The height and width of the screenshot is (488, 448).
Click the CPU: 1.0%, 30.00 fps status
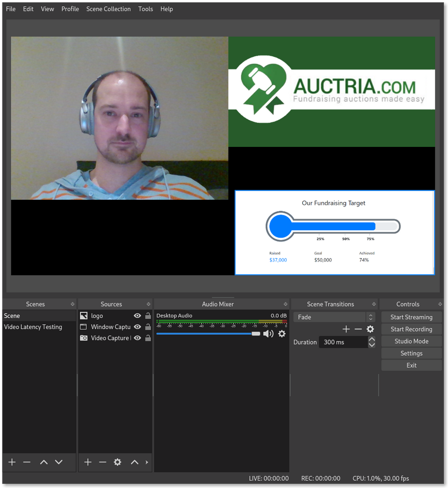[x=381, y=478]
